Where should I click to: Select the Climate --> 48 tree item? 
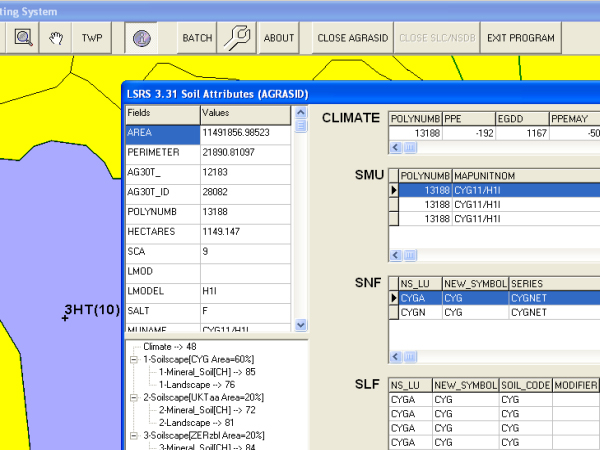[x=170, y=347]
